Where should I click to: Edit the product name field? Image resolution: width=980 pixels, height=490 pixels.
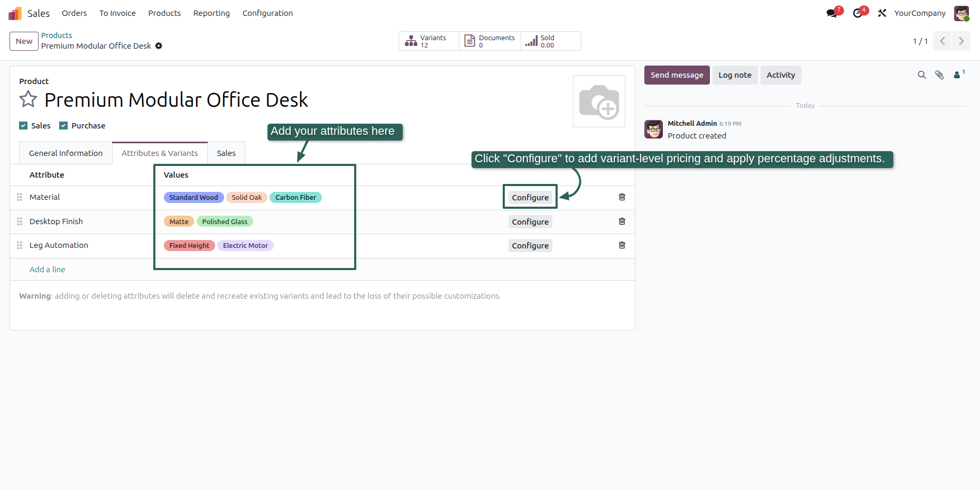176,100
